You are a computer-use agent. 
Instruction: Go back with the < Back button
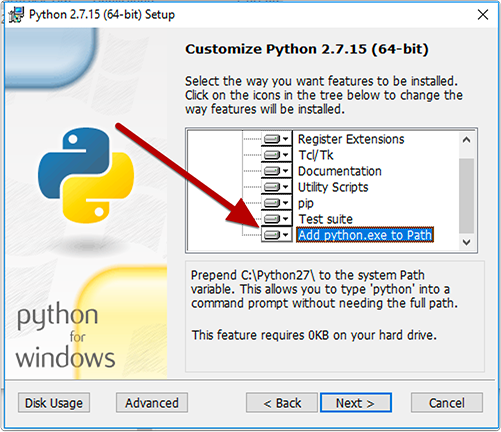pos(282,403)
